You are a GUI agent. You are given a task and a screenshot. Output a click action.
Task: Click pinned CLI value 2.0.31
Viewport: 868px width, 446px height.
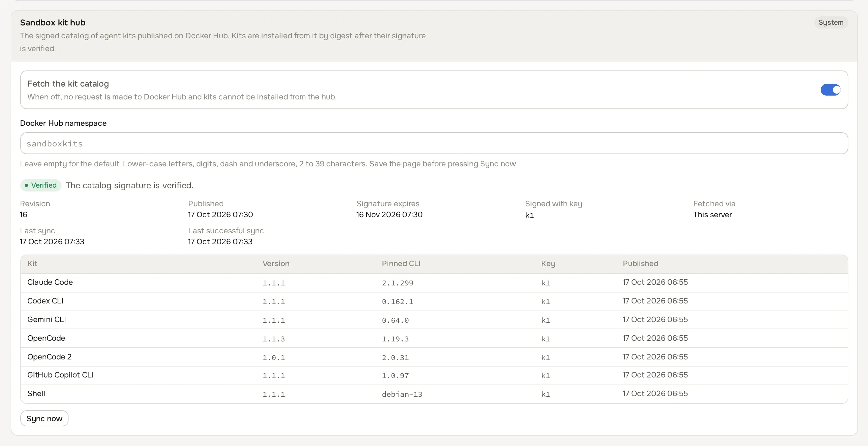point(395,357)
